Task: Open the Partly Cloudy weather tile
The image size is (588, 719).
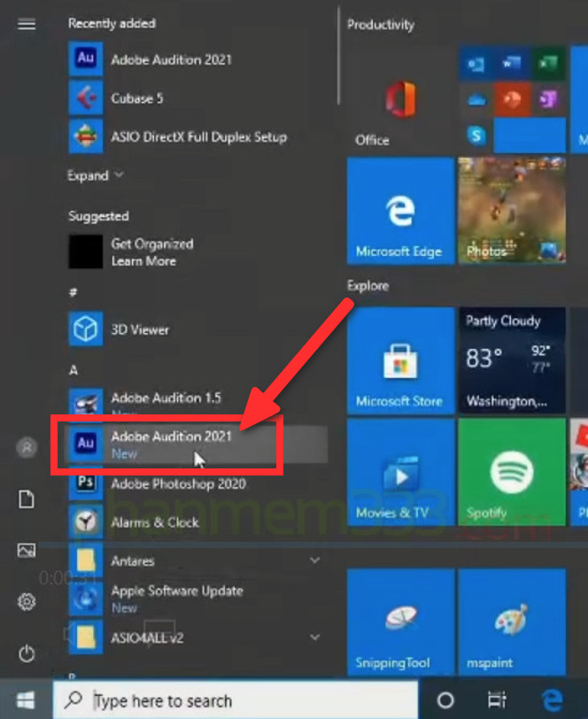Action: 511,361
